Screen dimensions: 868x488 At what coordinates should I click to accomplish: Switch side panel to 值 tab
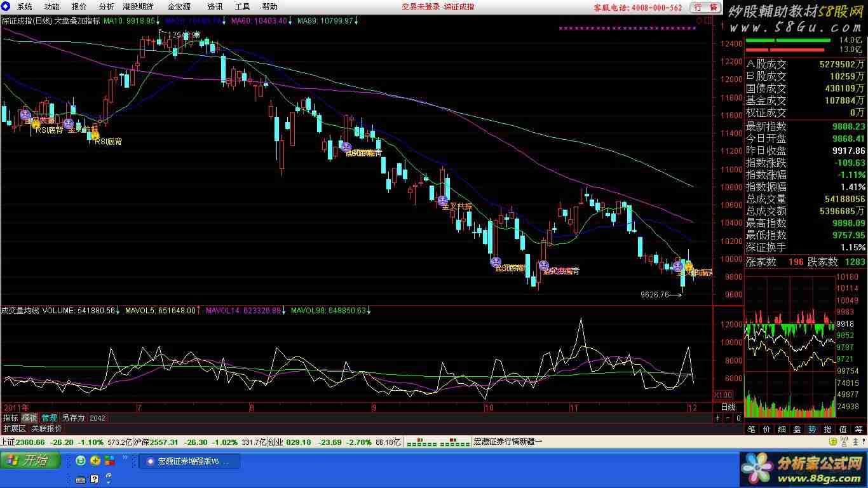843,430
